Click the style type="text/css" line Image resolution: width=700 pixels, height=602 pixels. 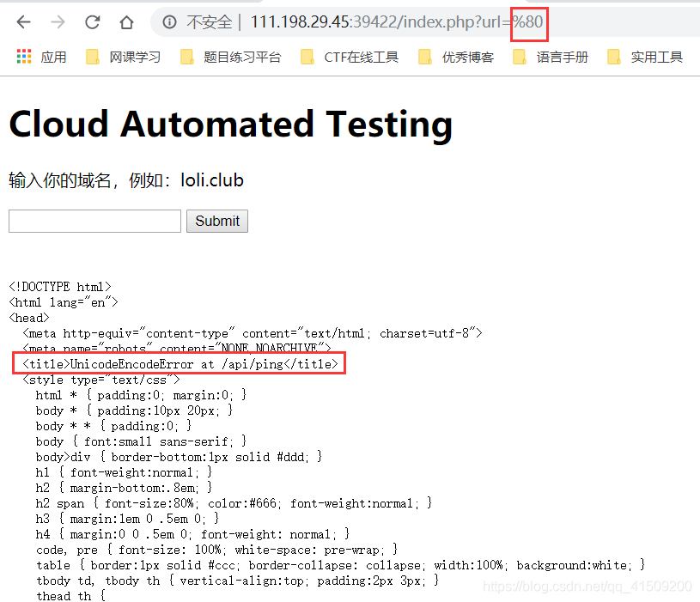click(x=101, y=380)
